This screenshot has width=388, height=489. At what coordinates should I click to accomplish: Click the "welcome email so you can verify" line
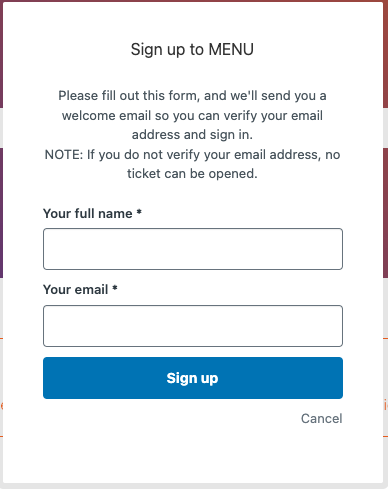[192, 116]
